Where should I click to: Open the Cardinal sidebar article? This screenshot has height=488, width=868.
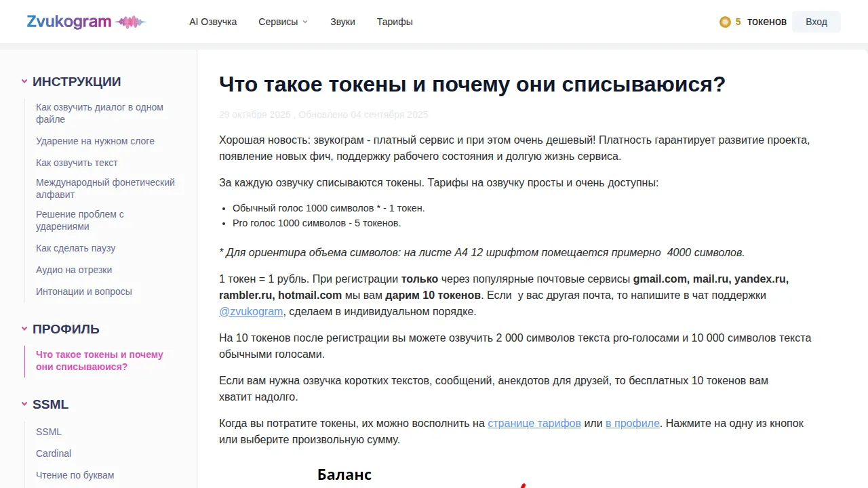coord(54,453)
